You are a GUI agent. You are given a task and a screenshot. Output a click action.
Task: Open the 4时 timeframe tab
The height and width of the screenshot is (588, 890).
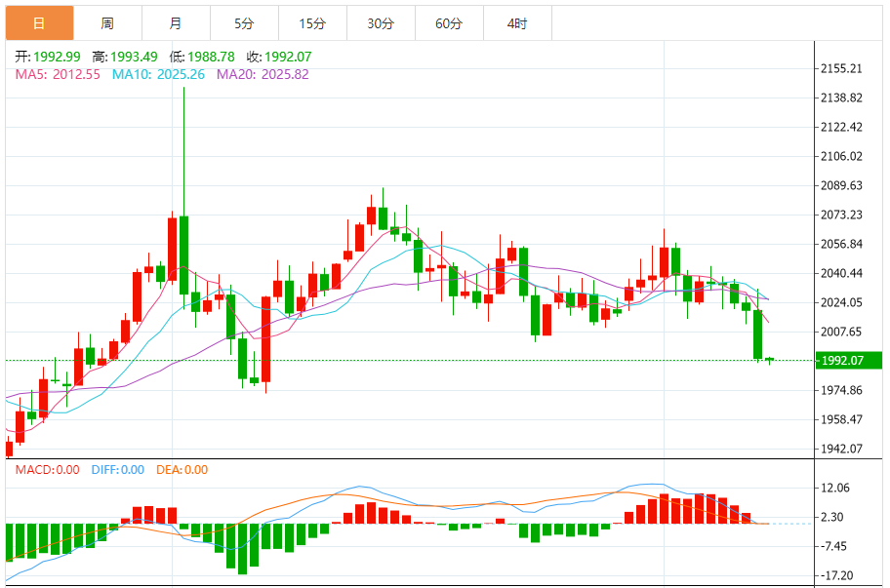coord(517,23)
